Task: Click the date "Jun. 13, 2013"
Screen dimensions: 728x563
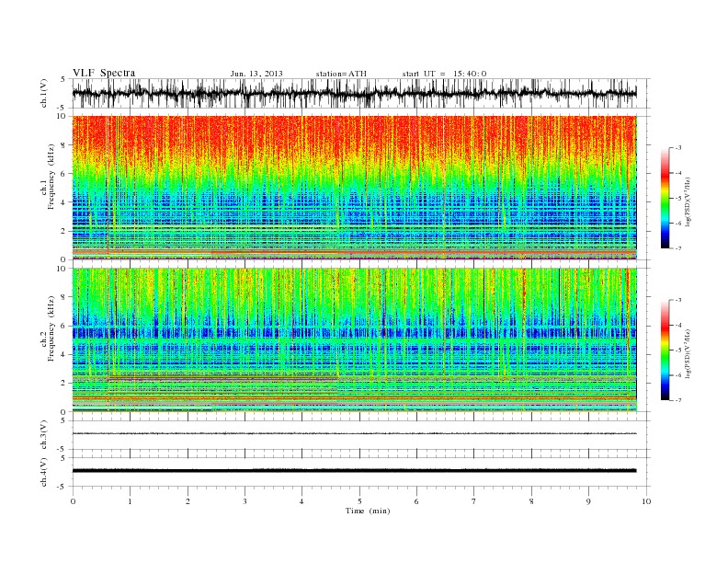Action: point(256,74)
